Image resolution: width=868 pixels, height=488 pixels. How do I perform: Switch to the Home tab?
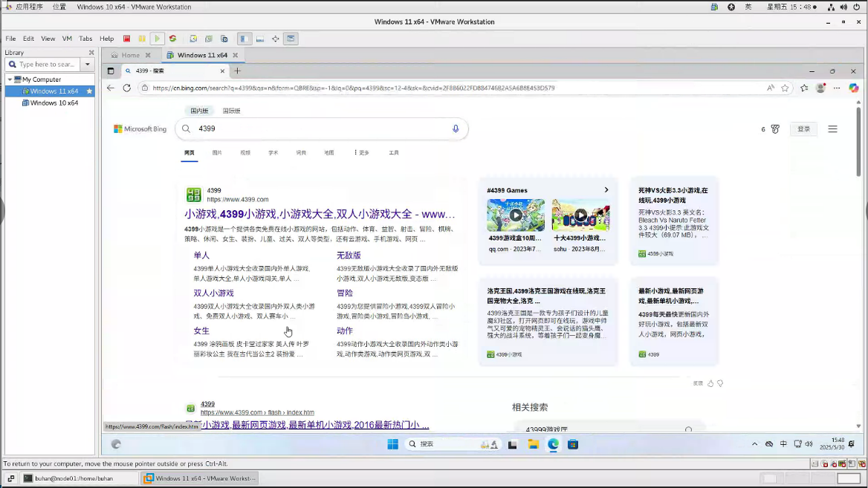[x=131, y=55]
